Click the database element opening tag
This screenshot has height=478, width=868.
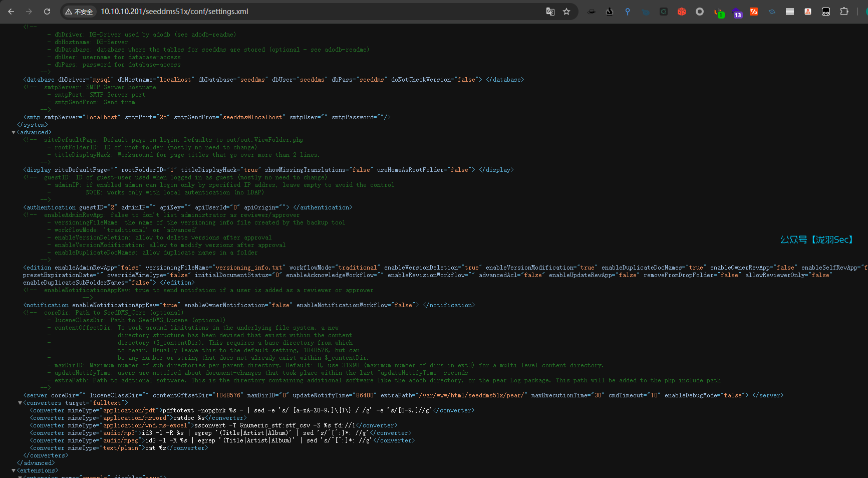[x=39, y=80]
